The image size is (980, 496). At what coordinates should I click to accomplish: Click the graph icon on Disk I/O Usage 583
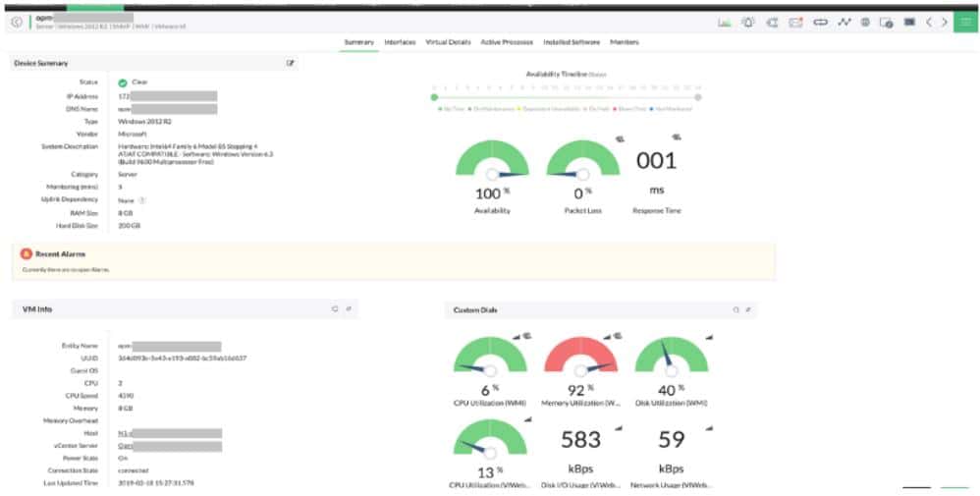(618, 428)
